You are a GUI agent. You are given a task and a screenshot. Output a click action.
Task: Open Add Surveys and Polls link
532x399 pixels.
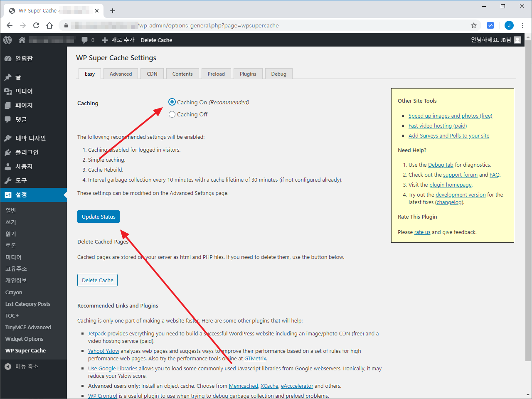pyautogui.click(x=449, y=135)
